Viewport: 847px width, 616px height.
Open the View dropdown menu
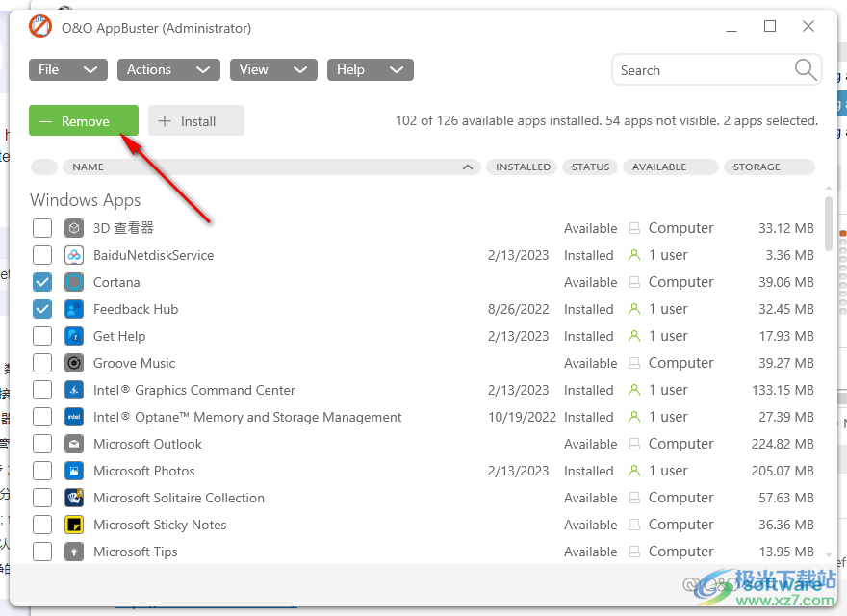point(273,69)
